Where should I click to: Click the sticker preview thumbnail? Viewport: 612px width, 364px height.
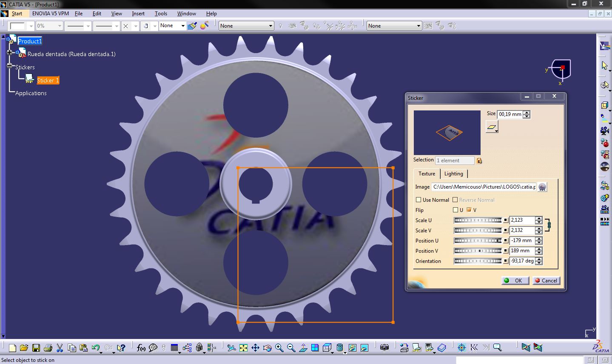tap(447, 133)
